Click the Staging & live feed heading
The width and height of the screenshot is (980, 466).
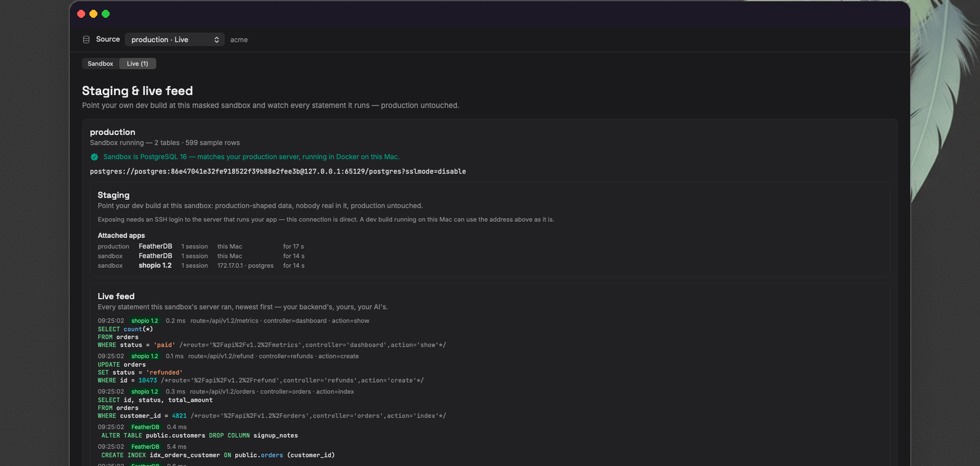point(137,91)
